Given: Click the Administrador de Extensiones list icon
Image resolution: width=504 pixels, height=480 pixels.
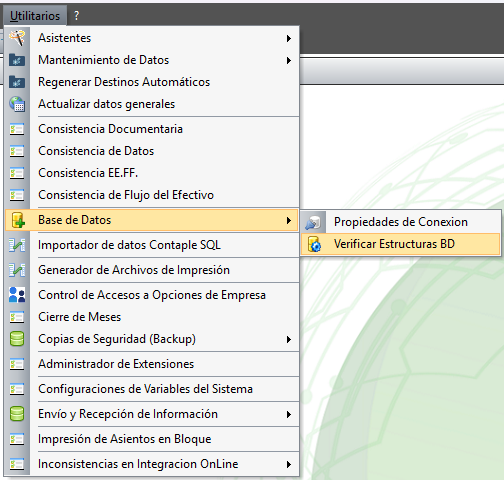Looking at the screenshot, I should click(x=17, y=364).
